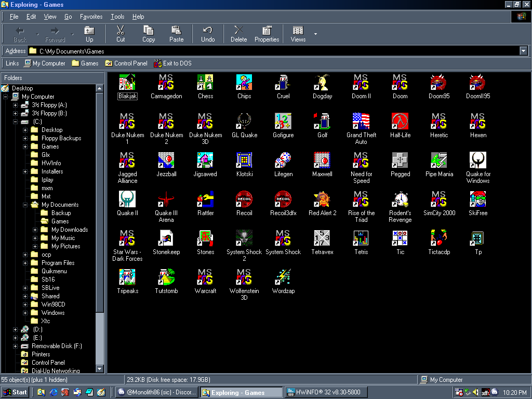Open the Address bar dropdown list

click(523, 51)
